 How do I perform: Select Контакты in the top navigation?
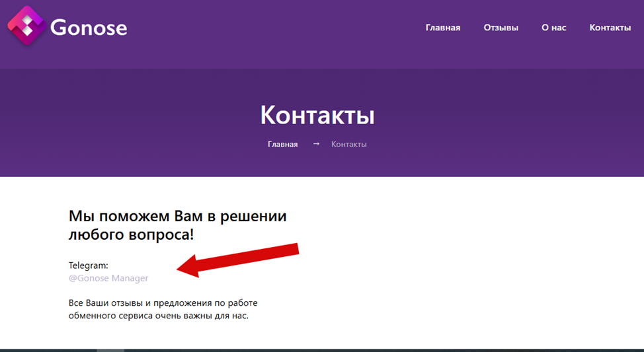point(610,28)
